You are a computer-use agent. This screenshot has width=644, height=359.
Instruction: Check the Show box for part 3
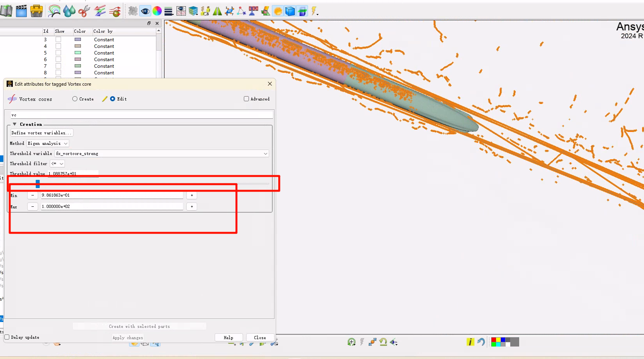[58, 40]
